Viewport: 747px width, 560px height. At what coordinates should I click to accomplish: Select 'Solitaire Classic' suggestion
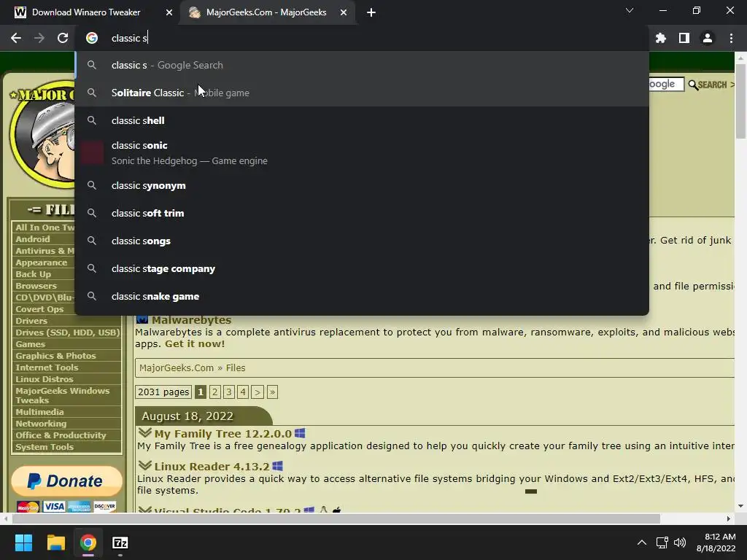coord(362,93)
